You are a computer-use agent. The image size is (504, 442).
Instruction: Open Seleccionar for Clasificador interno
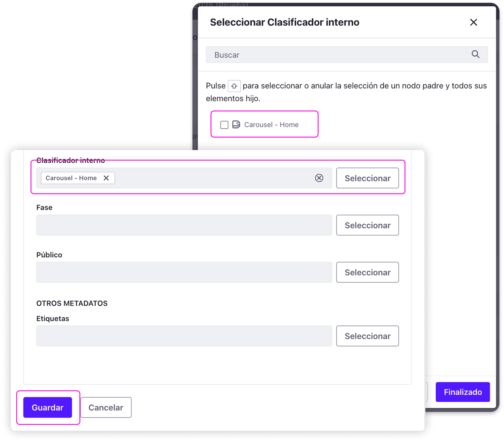(x=367, y=178)
